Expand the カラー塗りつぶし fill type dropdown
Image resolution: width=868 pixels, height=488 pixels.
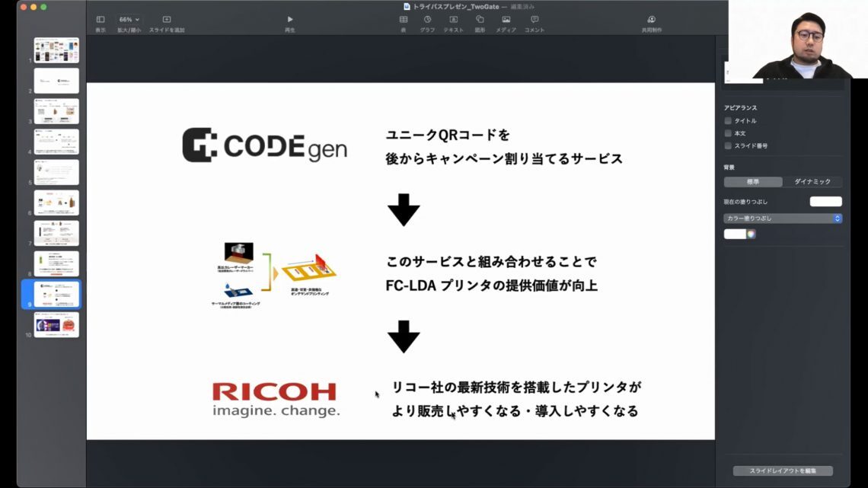(782, 218)
